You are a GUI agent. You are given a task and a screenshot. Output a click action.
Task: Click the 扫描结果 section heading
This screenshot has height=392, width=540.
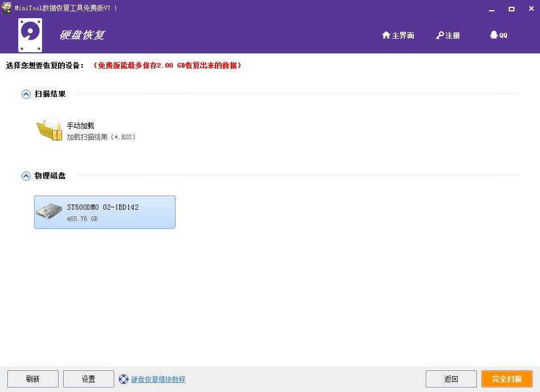pos(50,94)
